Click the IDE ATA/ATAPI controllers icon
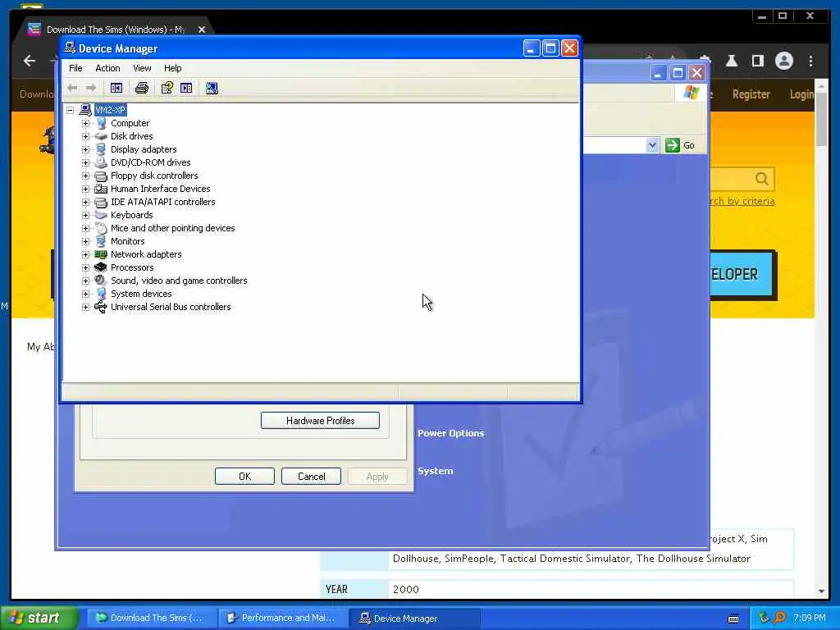 click(x=101, y=202)
